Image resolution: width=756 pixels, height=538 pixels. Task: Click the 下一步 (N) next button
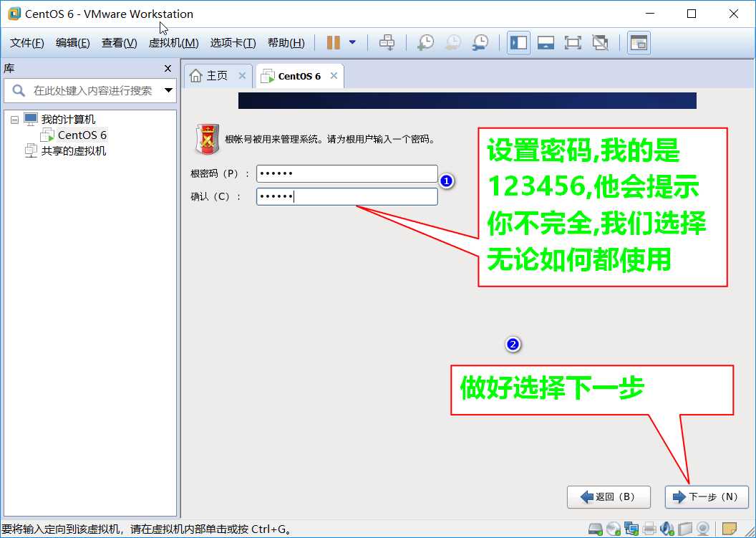[707, 497]
